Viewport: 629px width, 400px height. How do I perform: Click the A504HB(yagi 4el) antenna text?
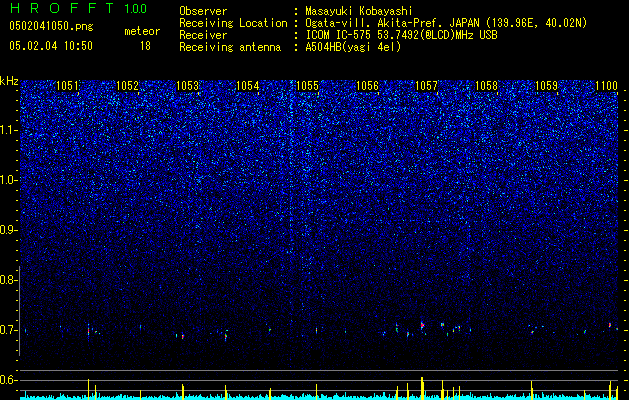pyautogui.click(x=353, y=47)
